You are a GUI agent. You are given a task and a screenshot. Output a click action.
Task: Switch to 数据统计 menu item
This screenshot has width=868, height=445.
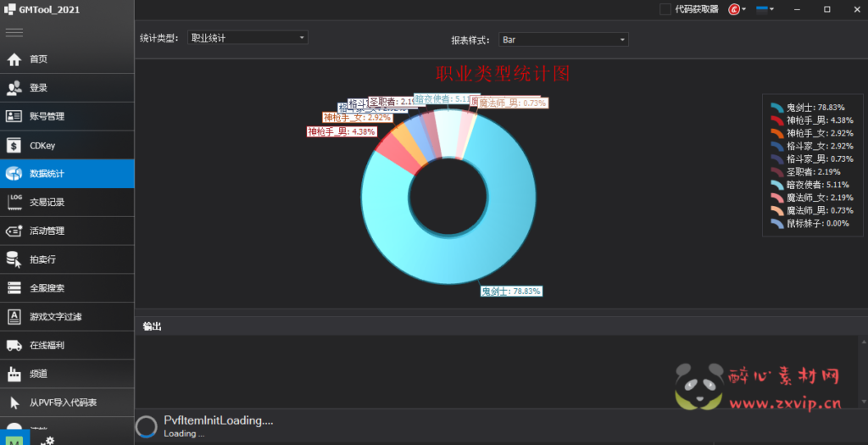click(x=67, y=174)
